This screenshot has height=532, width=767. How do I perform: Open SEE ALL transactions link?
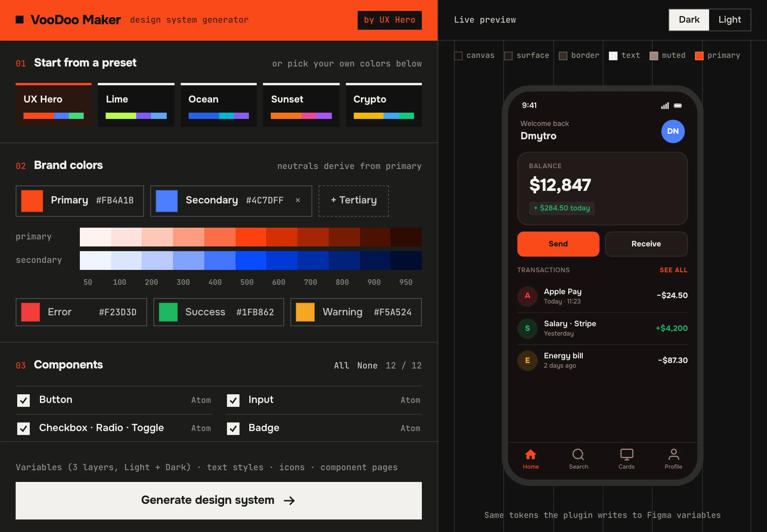673,270
